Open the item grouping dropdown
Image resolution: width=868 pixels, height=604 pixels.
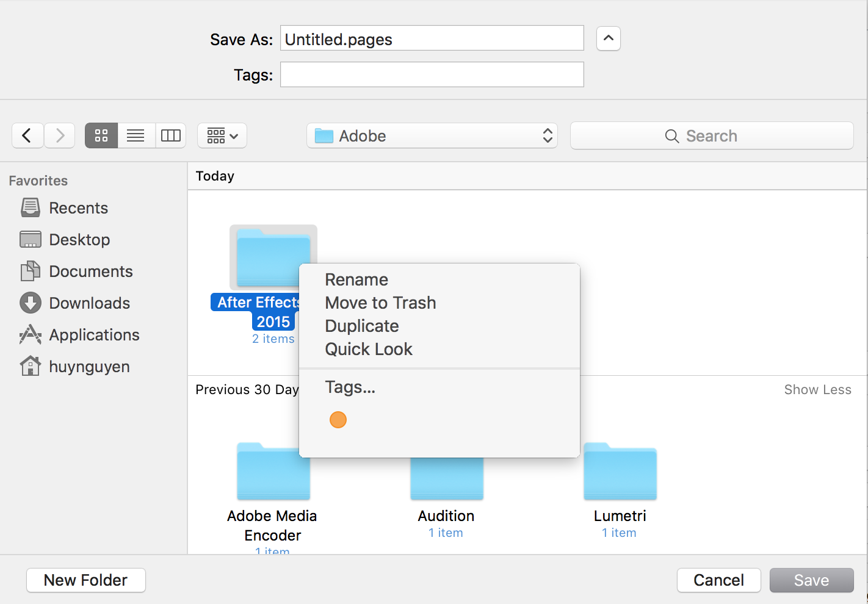tap(222, 135)
